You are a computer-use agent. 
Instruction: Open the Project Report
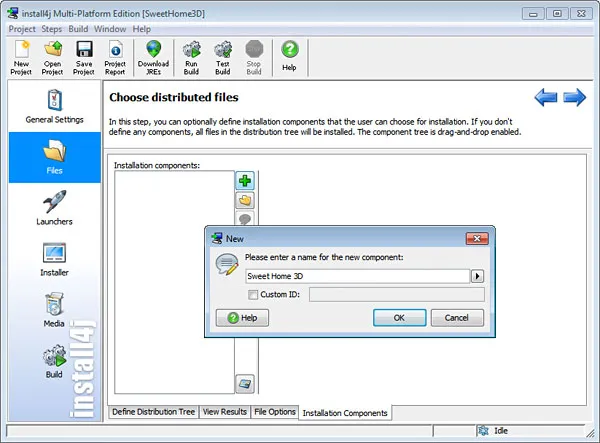[115, 58]
